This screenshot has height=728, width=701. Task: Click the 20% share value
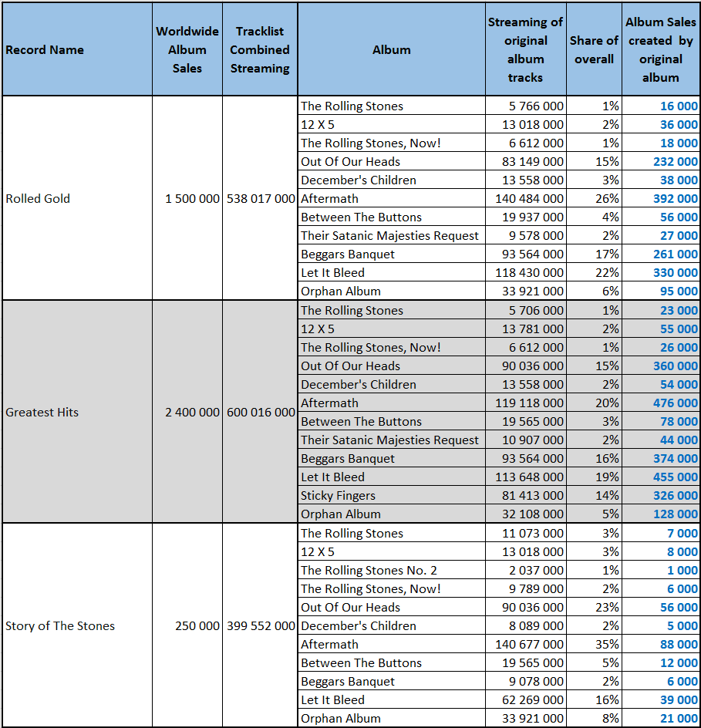pyautogui.click(x=607, y=403)
